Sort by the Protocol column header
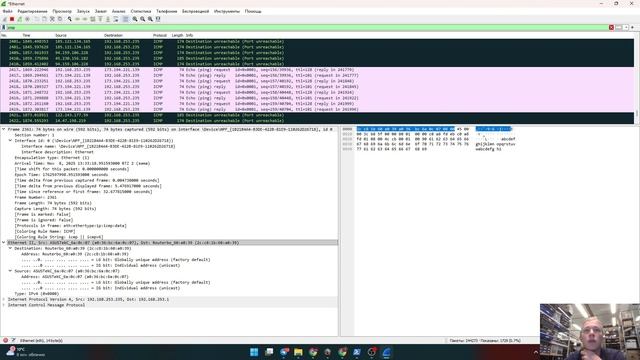 click(160, 36)
